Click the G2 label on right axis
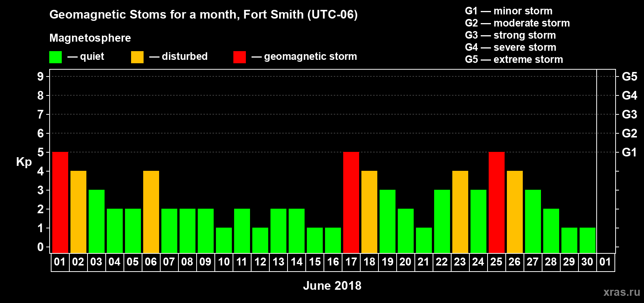644x303 pixels. pyautogui.click(x=630, y=133)
